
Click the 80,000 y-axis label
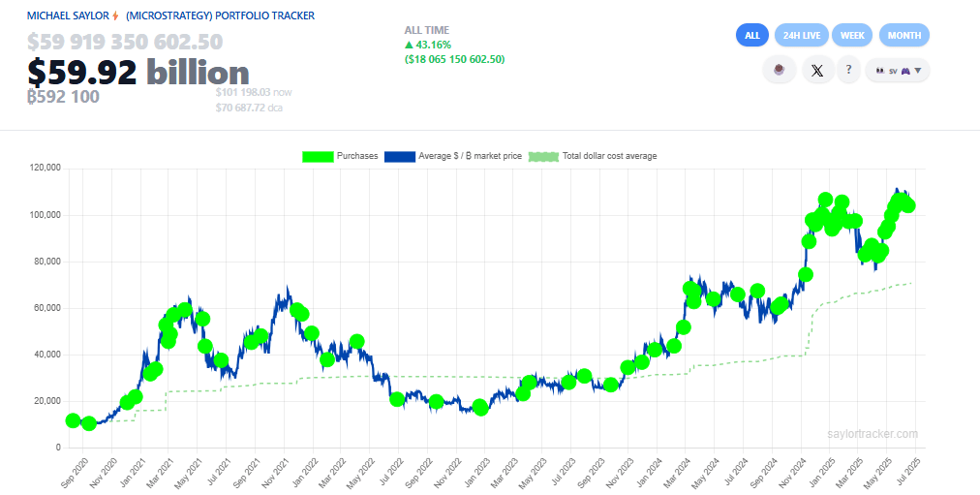(x=47, y=262)
